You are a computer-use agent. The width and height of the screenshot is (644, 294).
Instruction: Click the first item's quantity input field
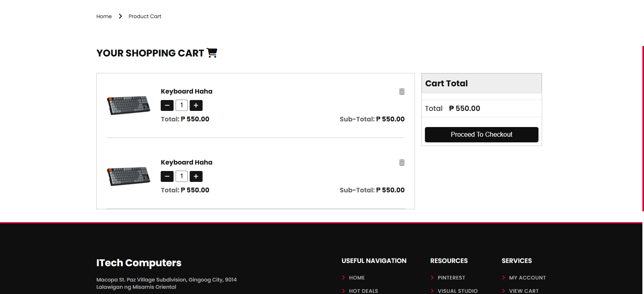(182, 105)
